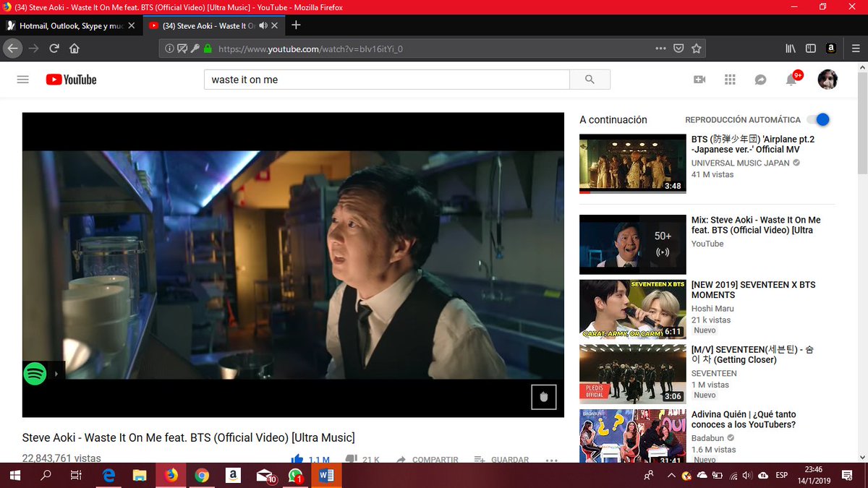The image size is (868, 488).
Task: Close the Steve Aoki YouTube tab
Action: click(275, 25)
